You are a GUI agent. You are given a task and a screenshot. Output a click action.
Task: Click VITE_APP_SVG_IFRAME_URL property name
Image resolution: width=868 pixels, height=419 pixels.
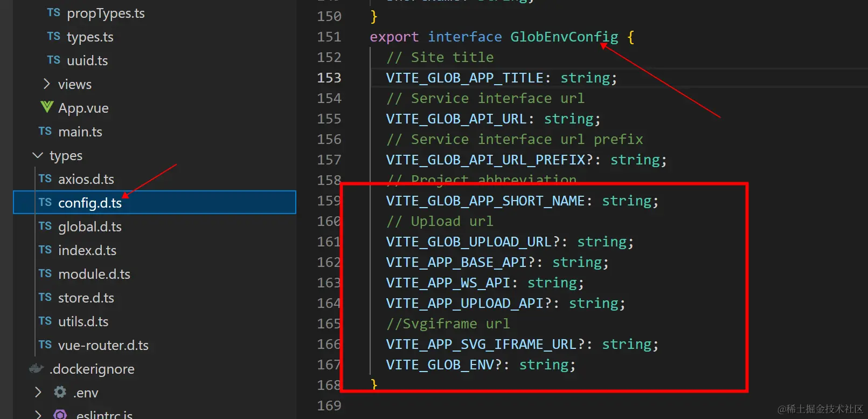(481, 344)
